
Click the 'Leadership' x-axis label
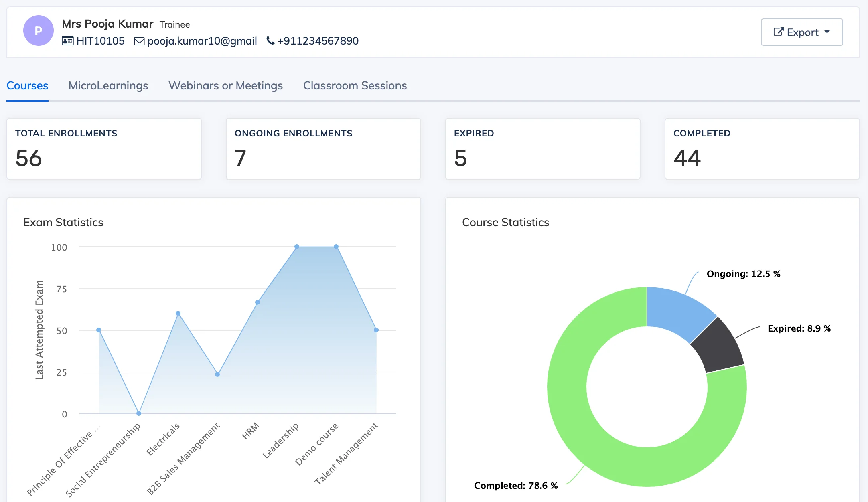click(281, 440)
